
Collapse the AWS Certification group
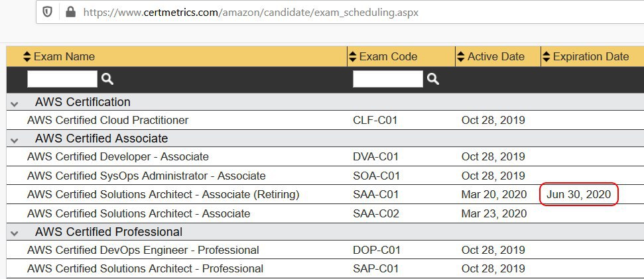click(x=15, y=103)
